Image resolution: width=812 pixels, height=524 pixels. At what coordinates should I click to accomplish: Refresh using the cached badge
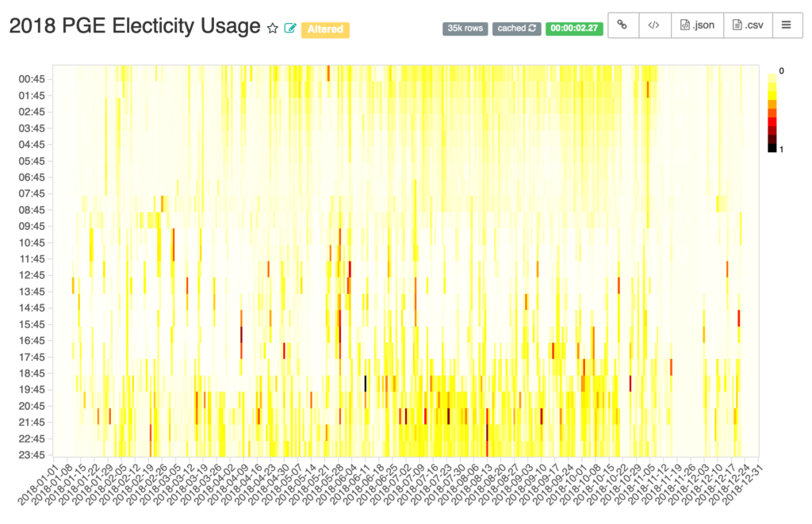tap(517, 29)
